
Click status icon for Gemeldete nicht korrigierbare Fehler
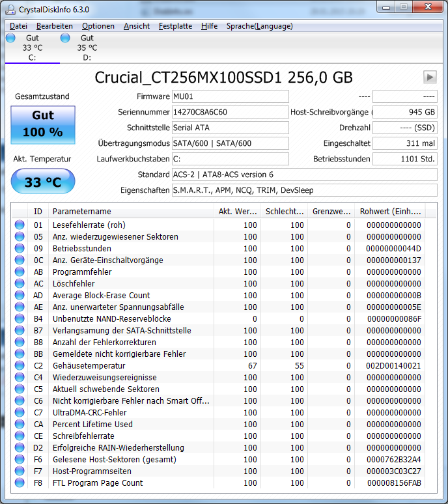pos(20,354)
